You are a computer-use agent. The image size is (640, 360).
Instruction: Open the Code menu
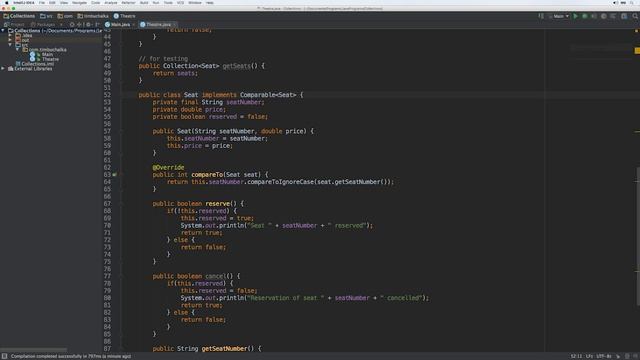coord(96,2)
